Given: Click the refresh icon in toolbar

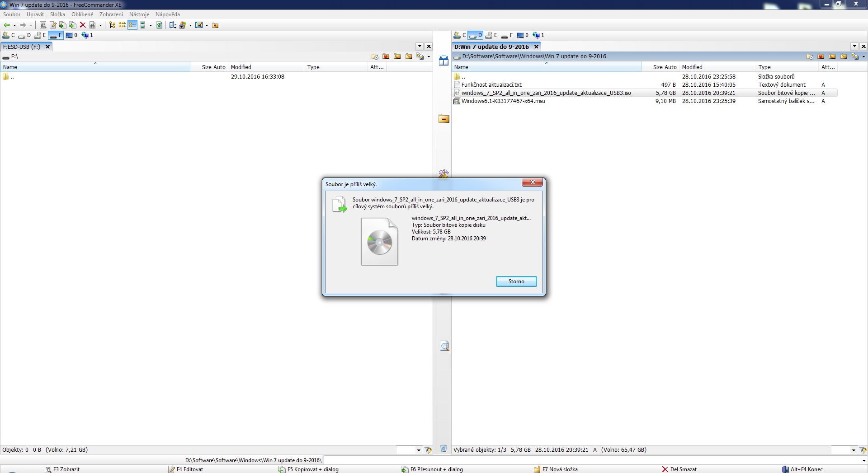Looking at the screenshot, I should (160, 25).
